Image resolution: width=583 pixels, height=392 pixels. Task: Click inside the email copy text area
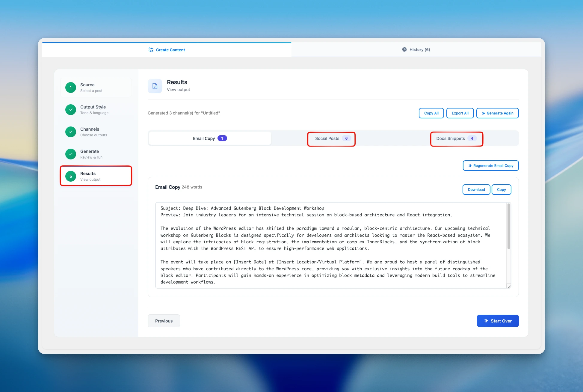coord(330,245)
